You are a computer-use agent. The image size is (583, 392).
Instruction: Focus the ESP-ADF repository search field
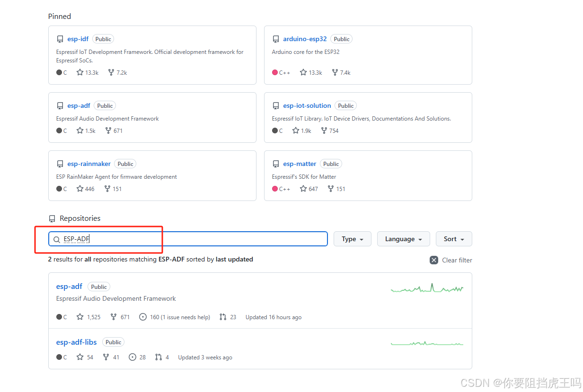(x=188, y=239)
